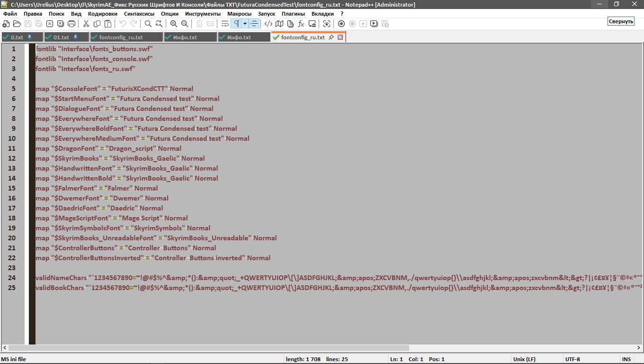This screenshot has height=364, width=644.
Task: Click the Print toolbar icon
Action: tap(72, 24)
